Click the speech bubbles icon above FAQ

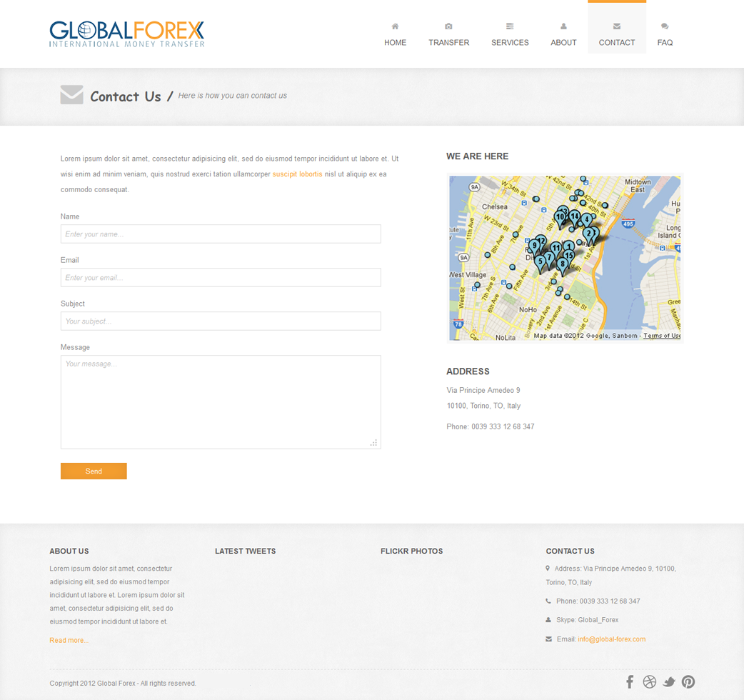(x=664, y=26)
